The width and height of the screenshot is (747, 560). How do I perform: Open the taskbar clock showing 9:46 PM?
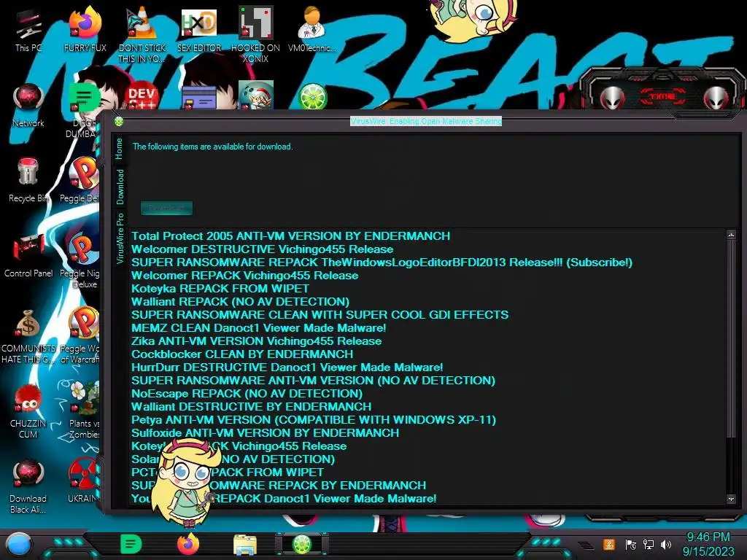[x=708, y=544]
